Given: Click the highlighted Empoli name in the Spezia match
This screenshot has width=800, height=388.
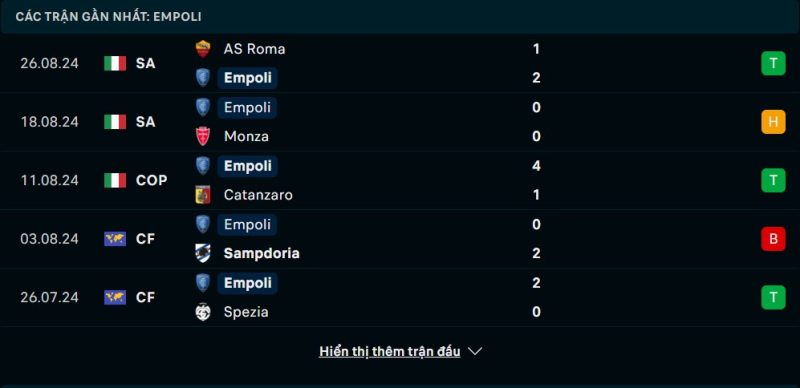Looking at the screenshot, I should click(x=247, y=283).
